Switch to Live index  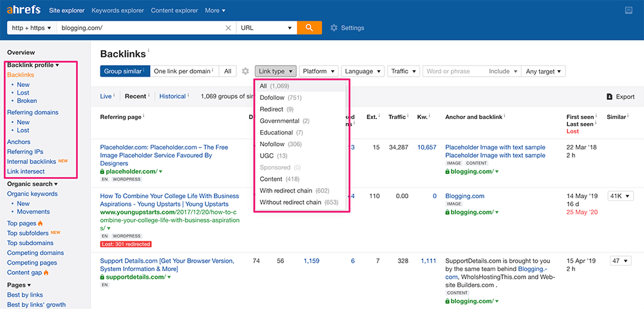coord(106,97)
